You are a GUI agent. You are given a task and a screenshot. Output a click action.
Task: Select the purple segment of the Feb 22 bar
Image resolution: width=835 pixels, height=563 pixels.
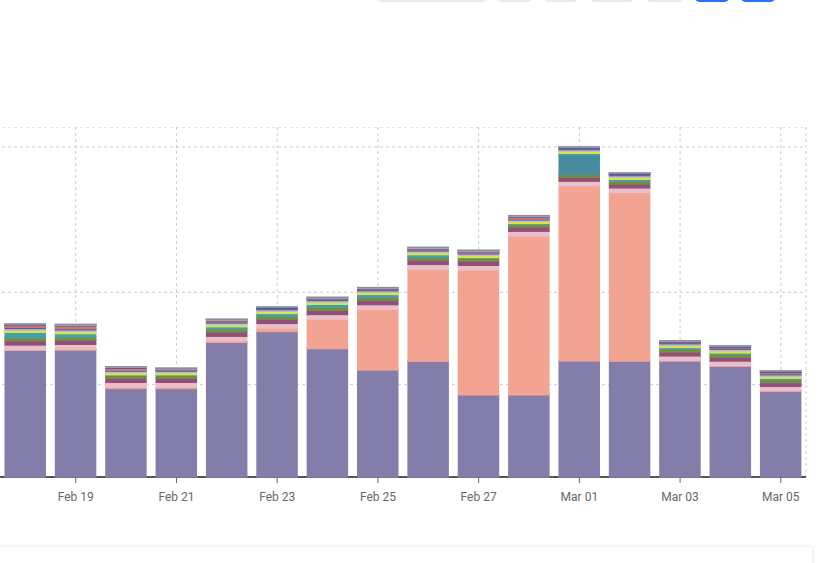[x=227, y=409]
